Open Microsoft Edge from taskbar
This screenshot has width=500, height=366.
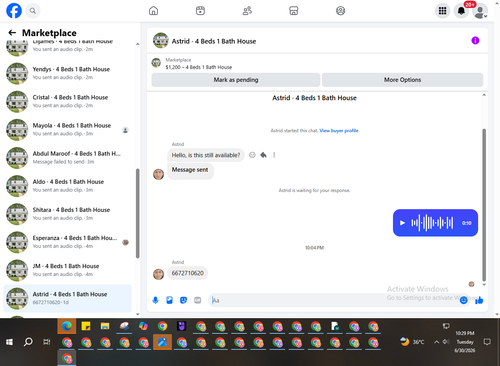pyautogui.click(x=67, y=326)
